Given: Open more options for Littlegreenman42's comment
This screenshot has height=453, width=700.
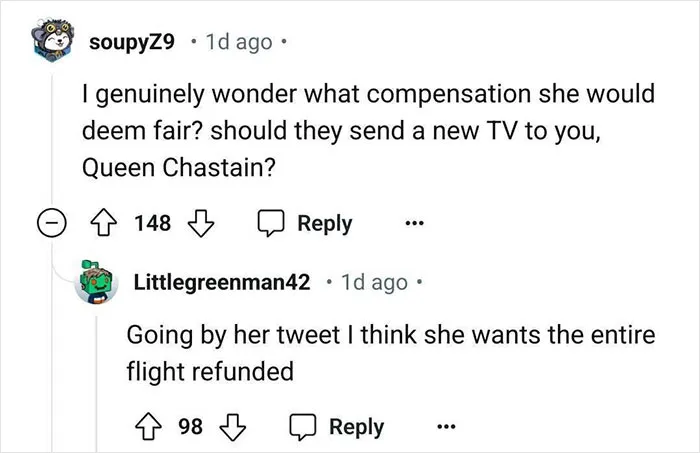Looking at the screenshot, I should pyautogui.click(x=446, y=427).
